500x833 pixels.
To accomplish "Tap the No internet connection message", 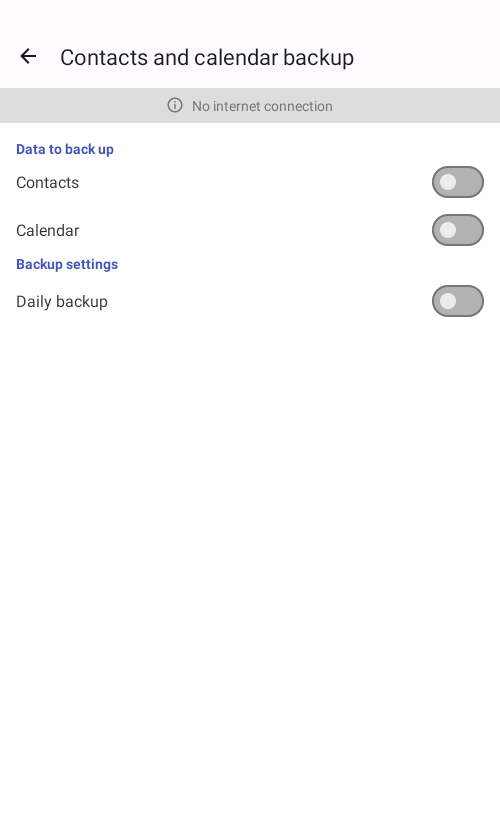I will [262, 106].
